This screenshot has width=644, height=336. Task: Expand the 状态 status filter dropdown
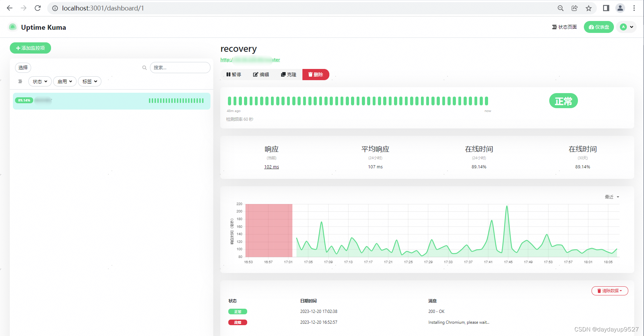pyautogui.click(x=40, y=82)
